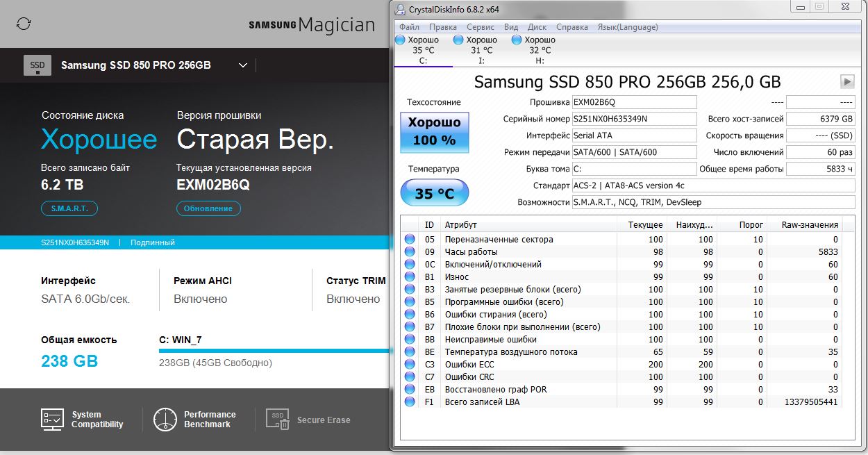
Task: Click the S.M.A.R.T. button
Action: [69, 208]
